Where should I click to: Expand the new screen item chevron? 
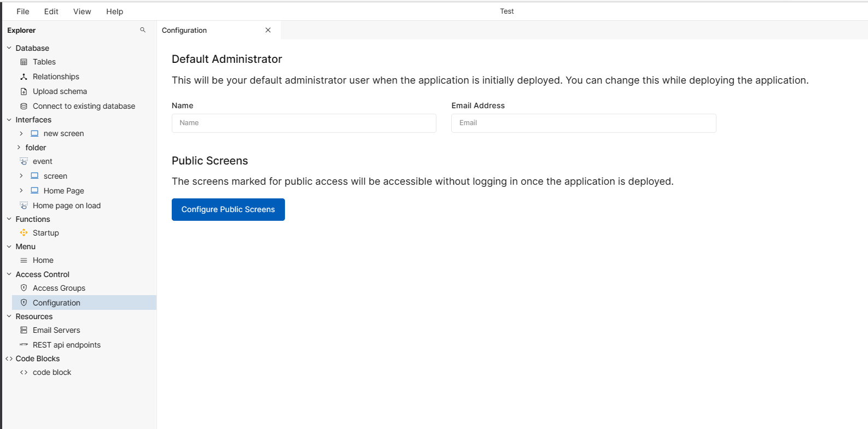click(21, 133)
